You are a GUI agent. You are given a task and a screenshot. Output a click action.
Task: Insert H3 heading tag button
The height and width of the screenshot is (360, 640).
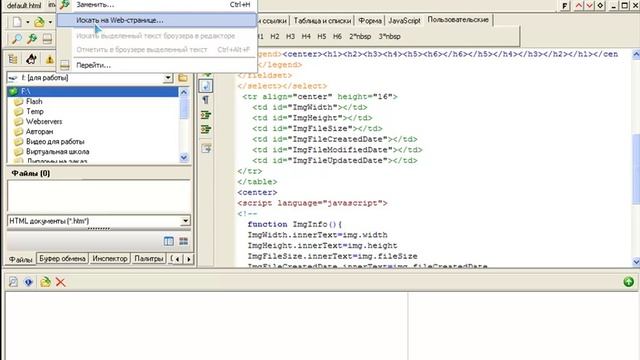pyautogui.click(x=290, y=36)
